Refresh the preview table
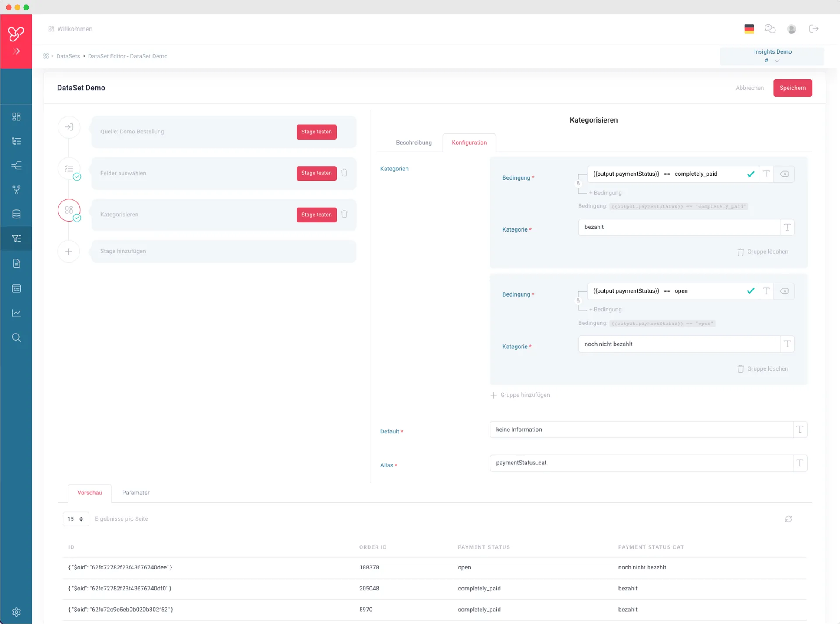This screenshot has height=624, width=840. pyautogui.click(x=789, y=519)
